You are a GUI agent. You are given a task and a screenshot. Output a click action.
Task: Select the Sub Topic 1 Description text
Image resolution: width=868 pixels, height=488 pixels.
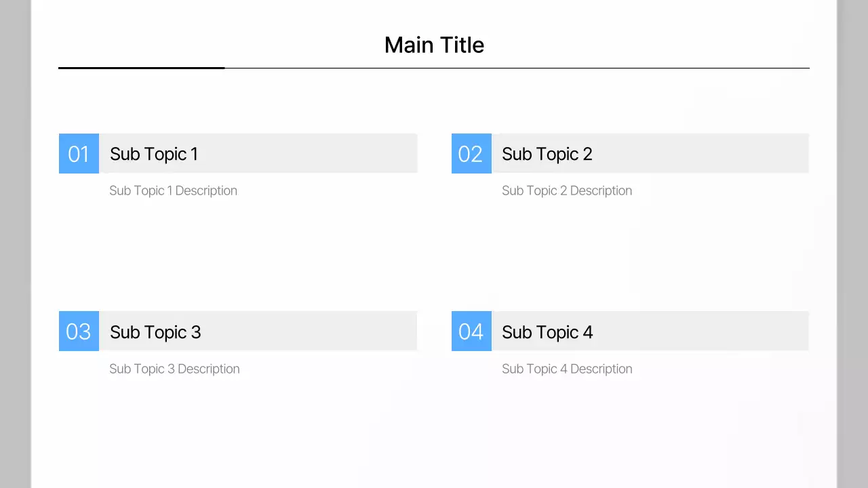173,190
